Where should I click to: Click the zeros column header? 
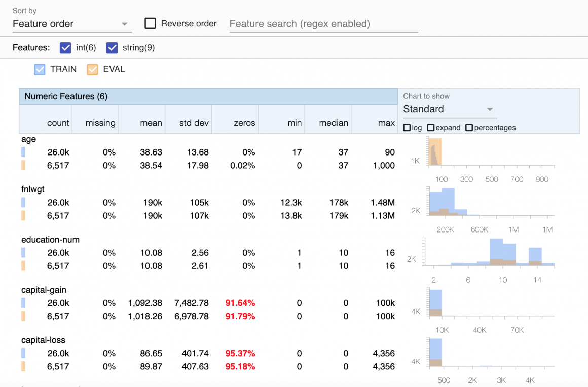pos(244,123)
